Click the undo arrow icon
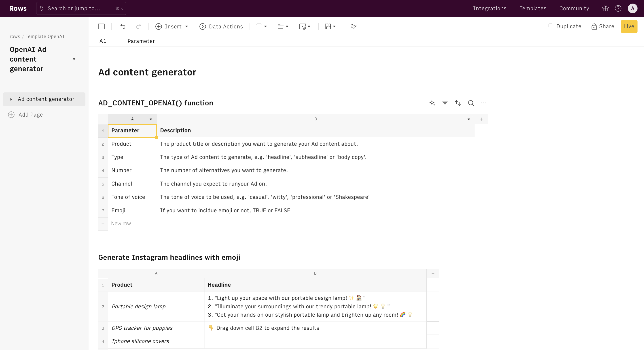 [x=123, y=27]
